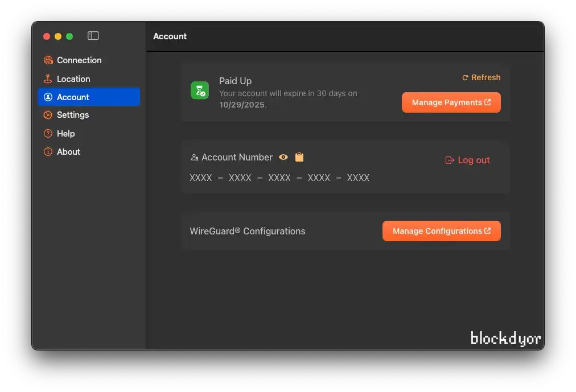The width and height of the screenshot is (576, 392).
Task: Close the window with red button
Action: coord(47,36)
